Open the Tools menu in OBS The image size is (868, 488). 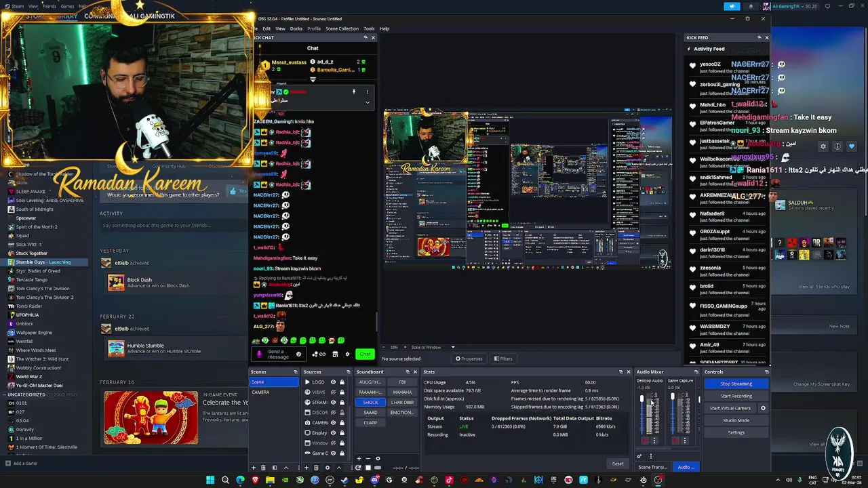tap(369, 28)
